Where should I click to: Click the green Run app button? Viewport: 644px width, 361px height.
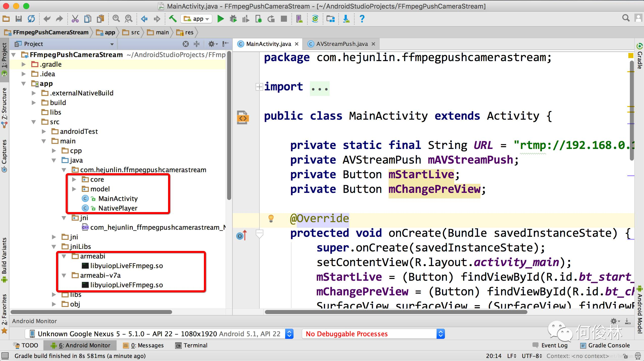coord(221,19)
